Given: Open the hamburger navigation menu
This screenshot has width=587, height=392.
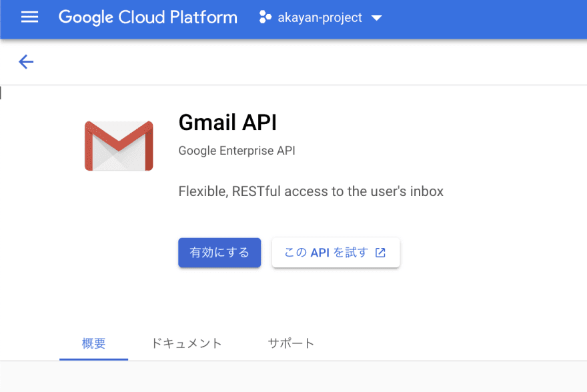Looking at the screenshot, I should [29, 17].
